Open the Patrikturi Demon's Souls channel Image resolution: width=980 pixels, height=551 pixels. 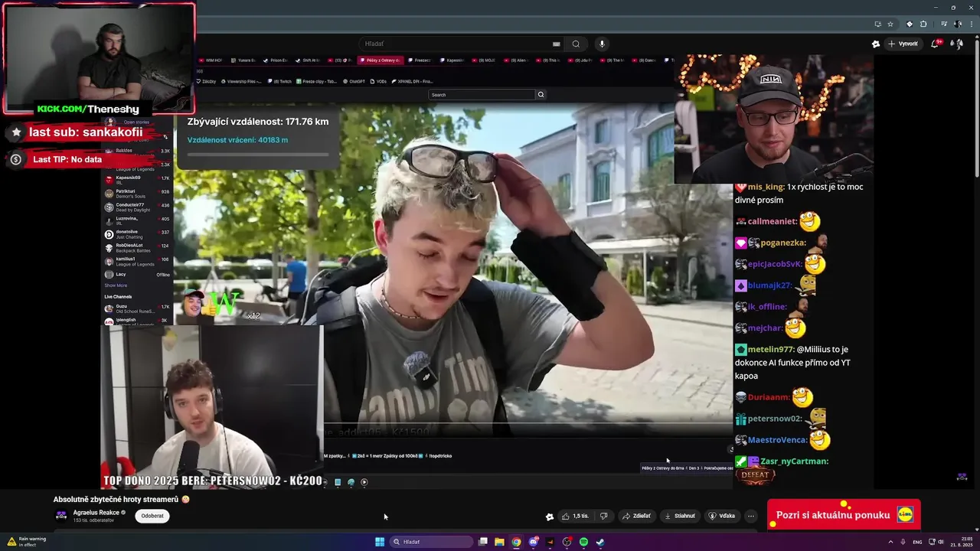click(x=137, y=194)
